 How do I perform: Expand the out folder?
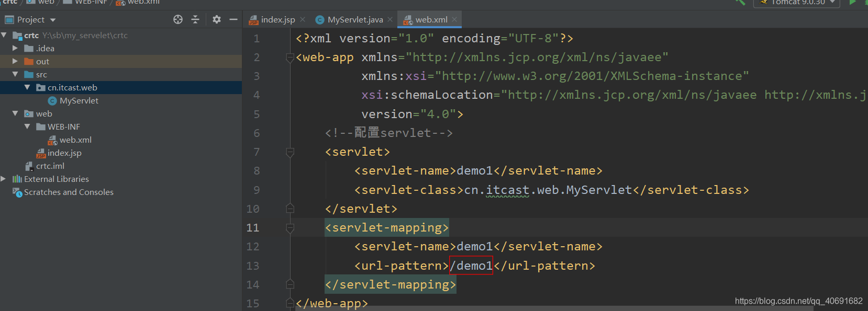point(15,61)
